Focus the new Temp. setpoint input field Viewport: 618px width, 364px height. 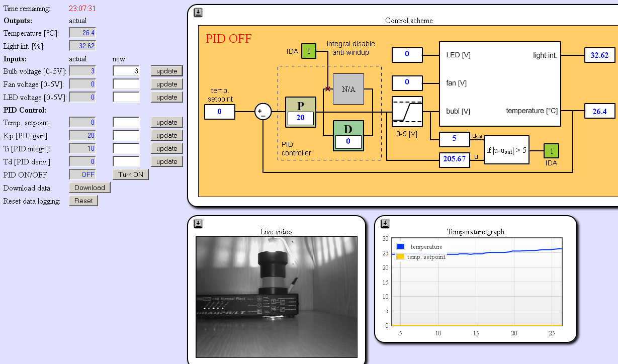tap(126, 122)
